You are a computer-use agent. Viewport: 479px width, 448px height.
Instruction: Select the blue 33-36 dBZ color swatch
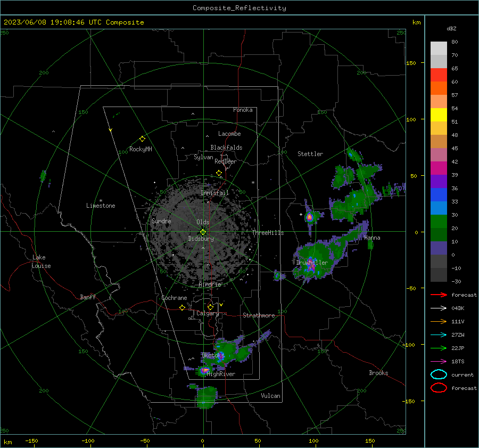coord(439,195)
